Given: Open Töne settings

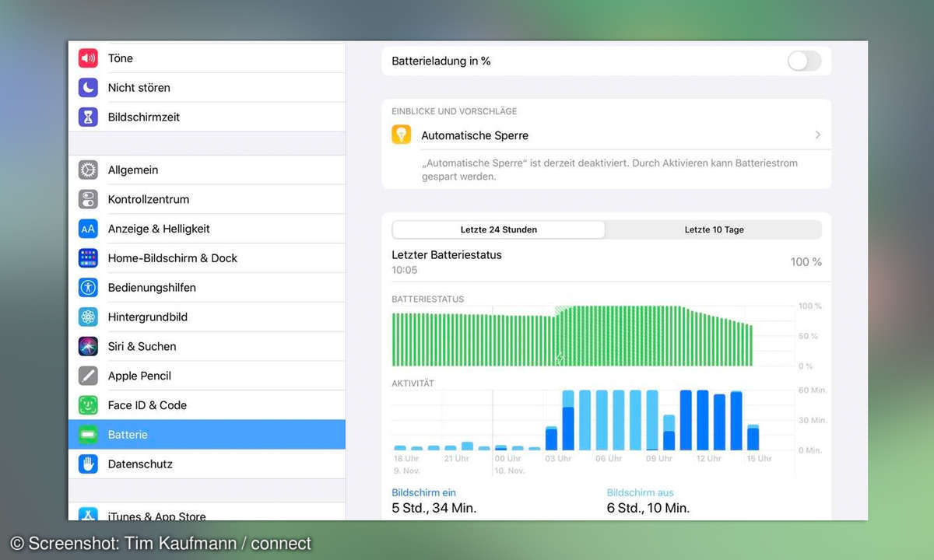Looking at the screenshot, I should point(207,58).
